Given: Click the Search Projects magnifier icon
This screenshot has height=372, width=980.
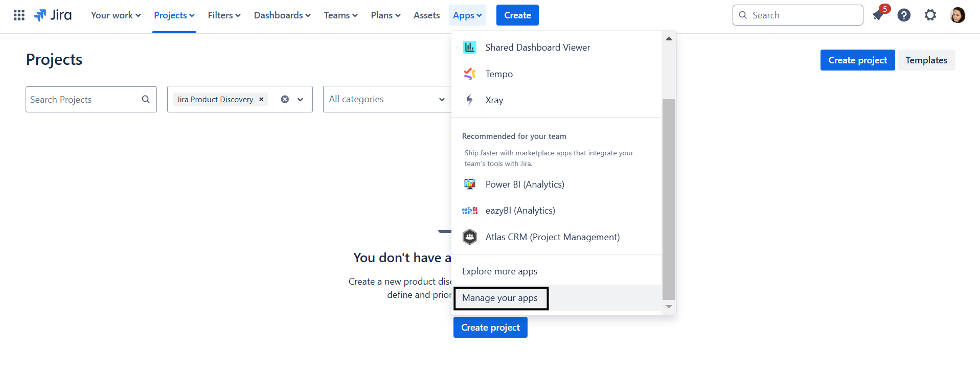Looking at the screenshot, I should [x=146, y=99].
